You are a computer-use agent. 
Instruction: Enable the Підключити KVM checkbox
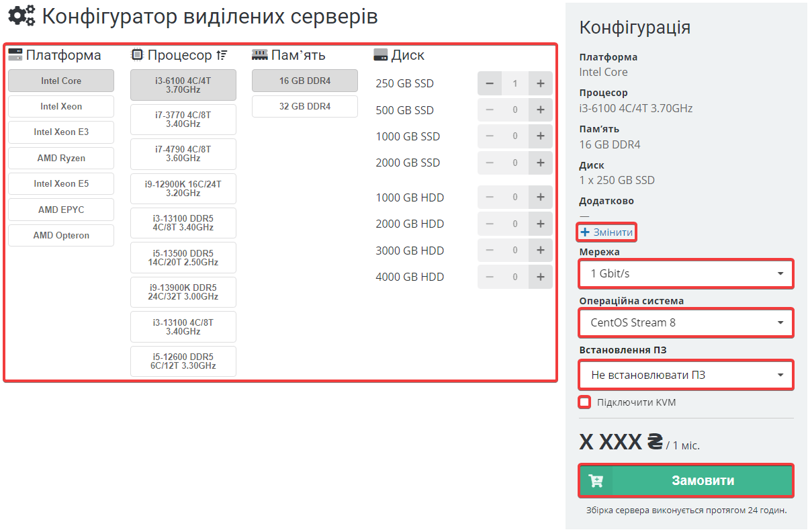coord(585,402)
